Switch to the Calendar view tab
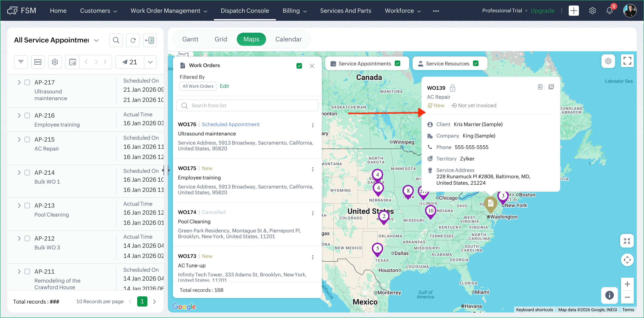The height and width of the screenshot is (318, 644). (288, 39)
